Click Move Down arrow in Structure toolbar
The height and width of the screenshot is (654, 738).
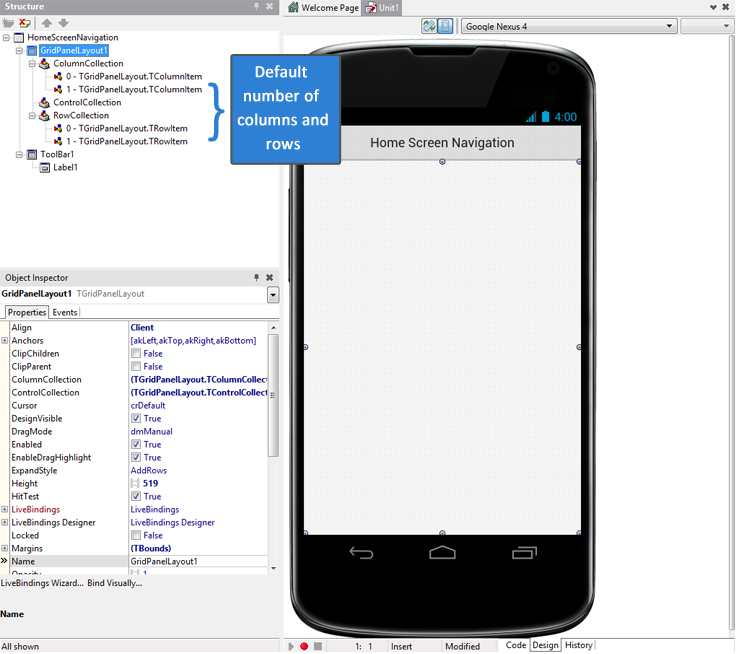(x=64, y=23)
